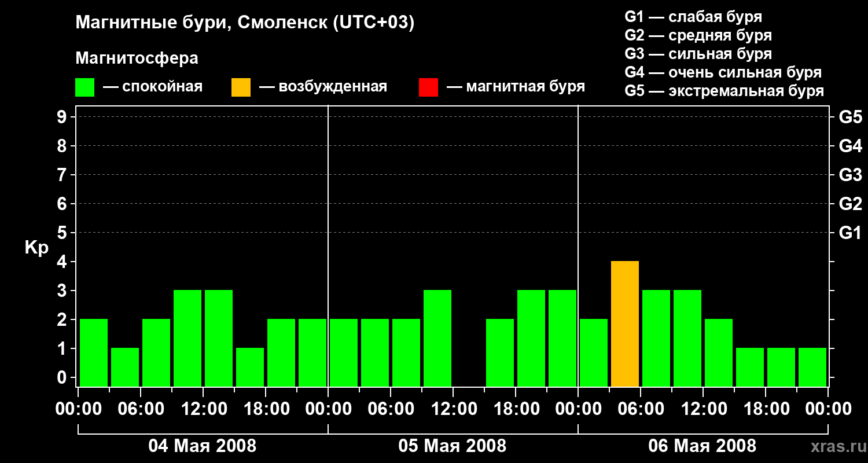
Task: Click the last green bar on 06 May
Action: (812, 367)
